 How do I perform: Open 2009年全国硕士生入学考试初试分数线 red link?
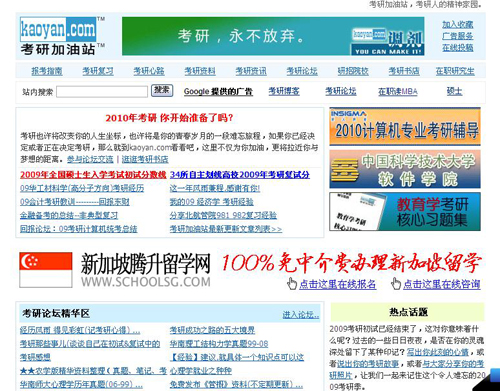tap(93, 175)
